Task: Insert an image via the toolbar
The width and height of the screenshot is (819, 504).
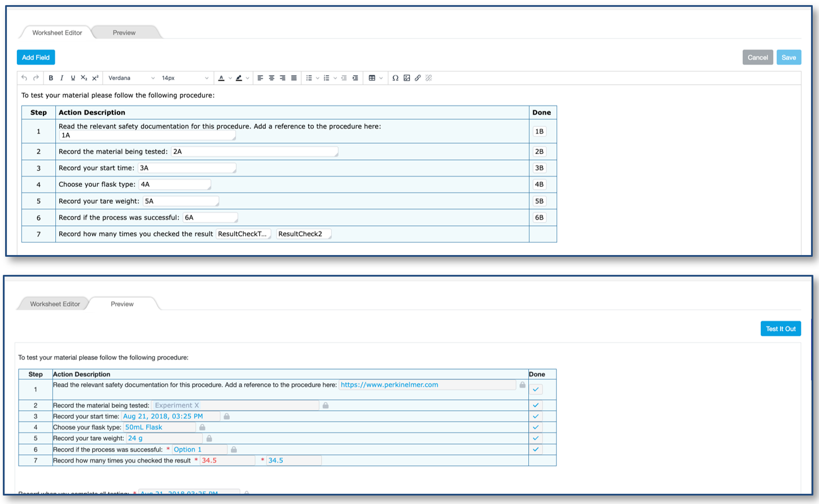Action: click(406, 78)
